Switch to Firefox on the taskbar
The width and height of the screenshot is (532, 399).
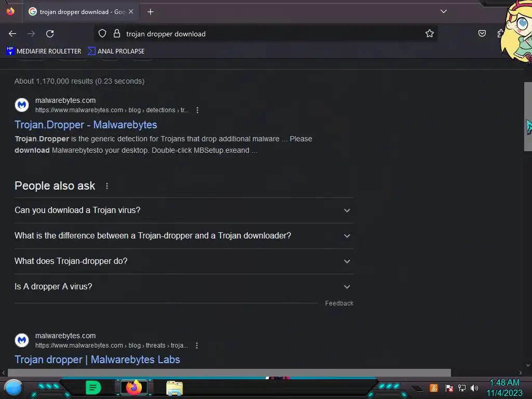134,388
